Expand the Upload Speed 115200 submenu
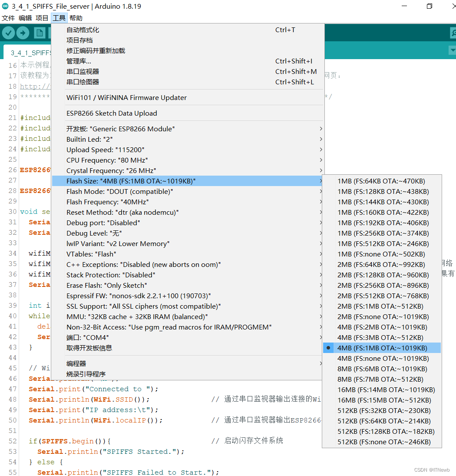Image resolution: width=456 pixels, height=476 pixels. [x=188, y=150]
